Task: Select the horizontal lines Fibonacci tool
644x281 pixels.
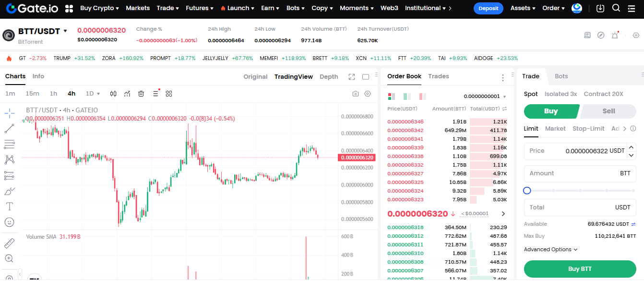Action: pyautogui.click(x=9, y=144)
